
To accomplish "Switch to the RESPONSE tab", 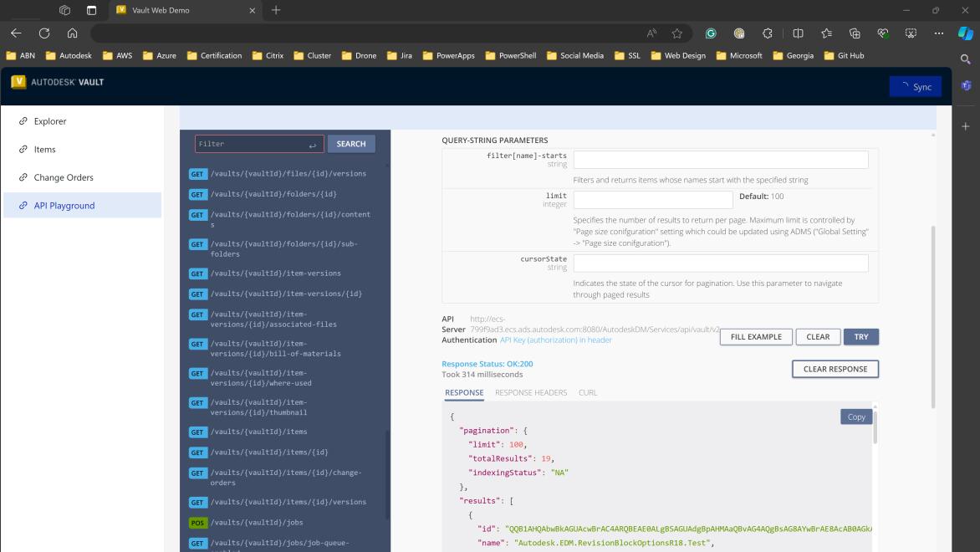I will tap(464, 392).
